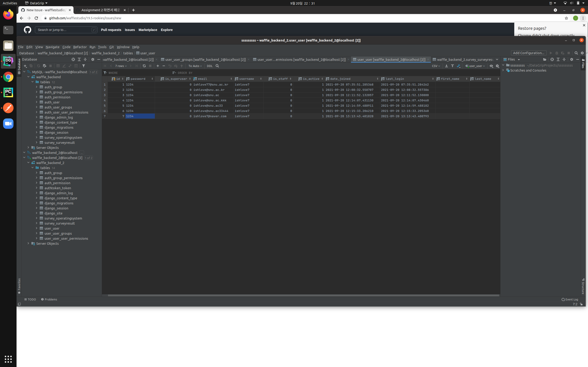
Task: Revert unsubmitted changes with undo arrow
Action: click(170, 66)
